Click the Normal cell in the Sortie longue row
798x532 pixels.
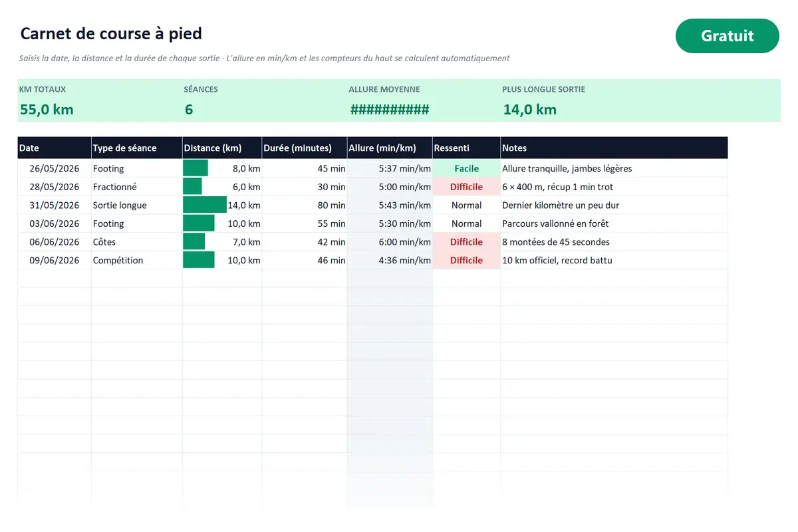(x=466, y=205)
